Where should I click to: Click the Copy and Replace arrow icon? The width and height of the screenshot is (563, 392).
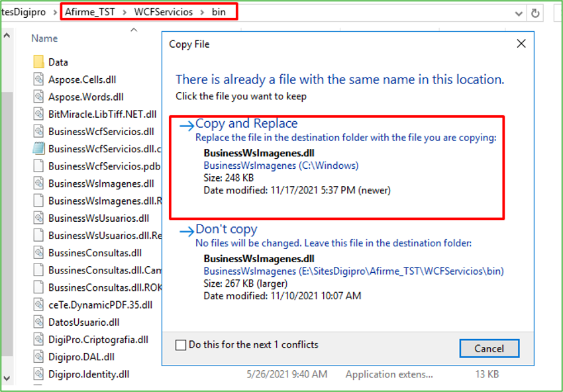(185, 124)
